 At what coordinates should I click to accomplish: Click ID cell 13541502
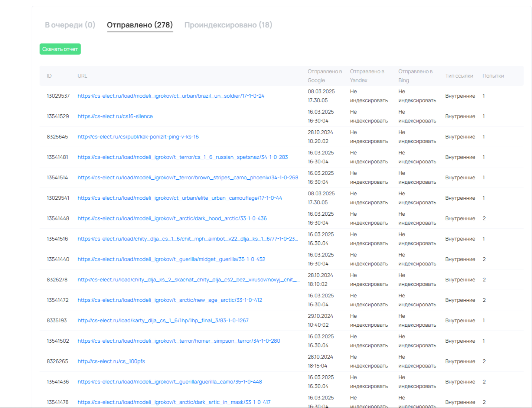click(58, 341)
